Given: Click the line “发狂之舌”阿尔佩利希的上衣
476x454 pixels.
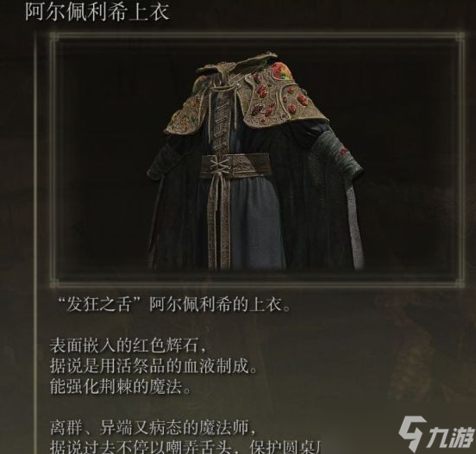Looking at the screenshot, I should pyautogui.click(x=175, y=304).
